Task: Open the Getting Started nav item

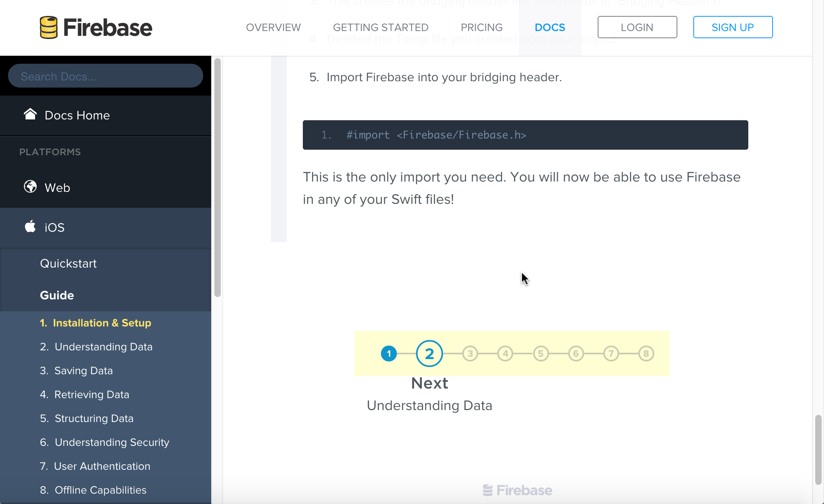Action: pos(381,27)
